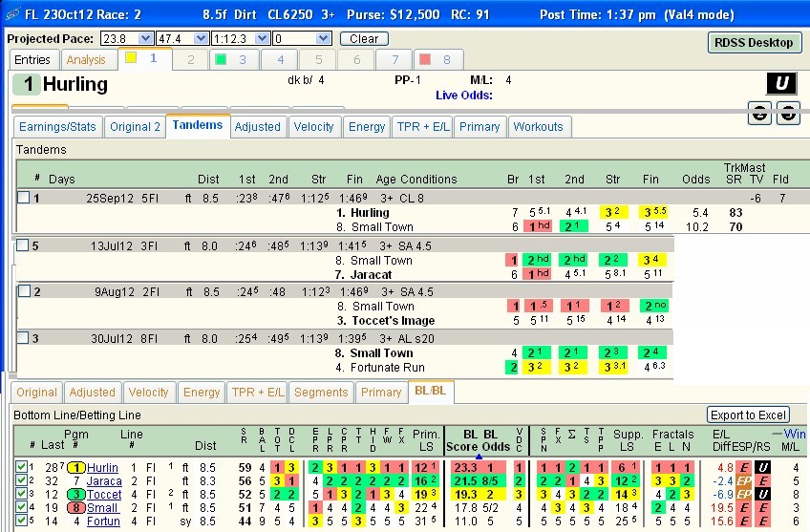This screenshot has height=532, width=810.
Task: Open the 23.8 projected pace dropdown
Action: click(x=145, y=39)
